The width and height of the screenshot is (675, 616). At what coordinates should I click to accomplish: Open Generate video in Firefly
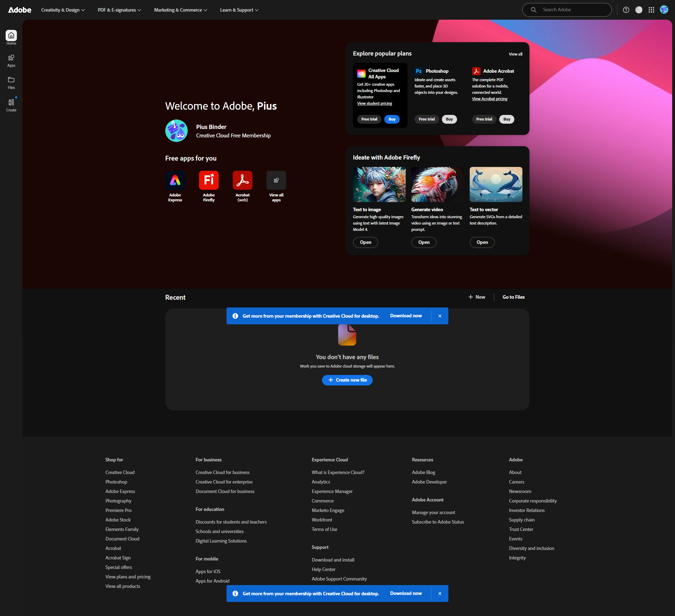(424, 242)
